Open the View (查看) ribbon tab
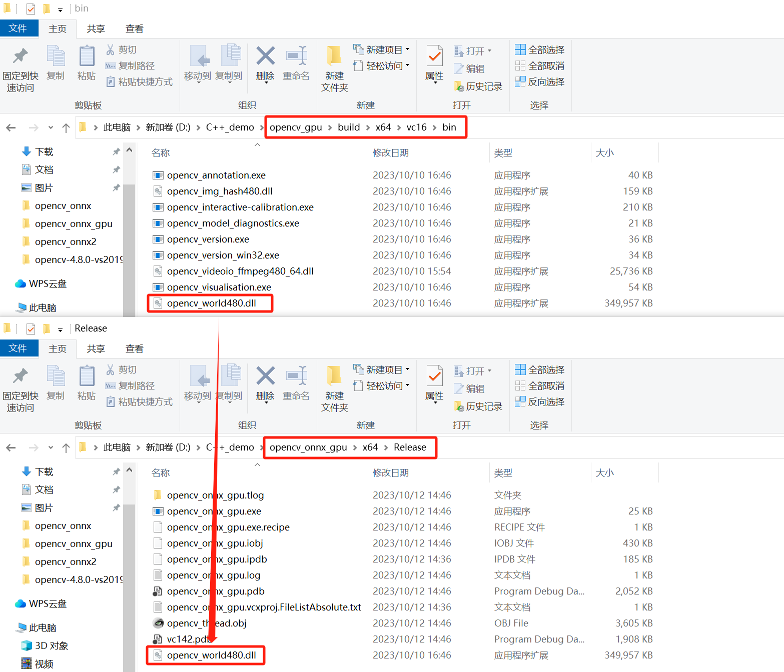 (134, 28)
